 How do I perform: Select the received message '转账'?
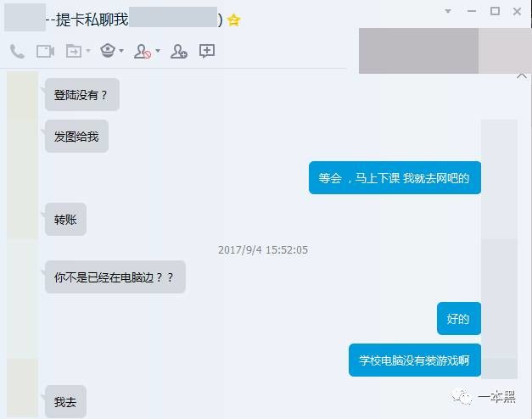[65, 220]
